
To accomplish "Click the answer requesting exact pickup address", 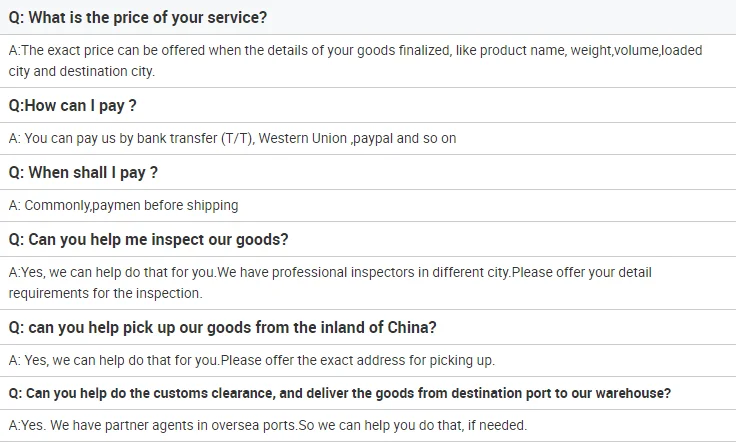I will point(252,360).
